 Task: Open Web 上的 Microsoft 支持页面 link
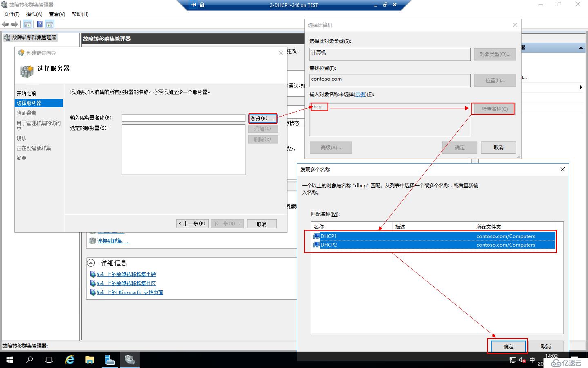(x=130, y=292)
